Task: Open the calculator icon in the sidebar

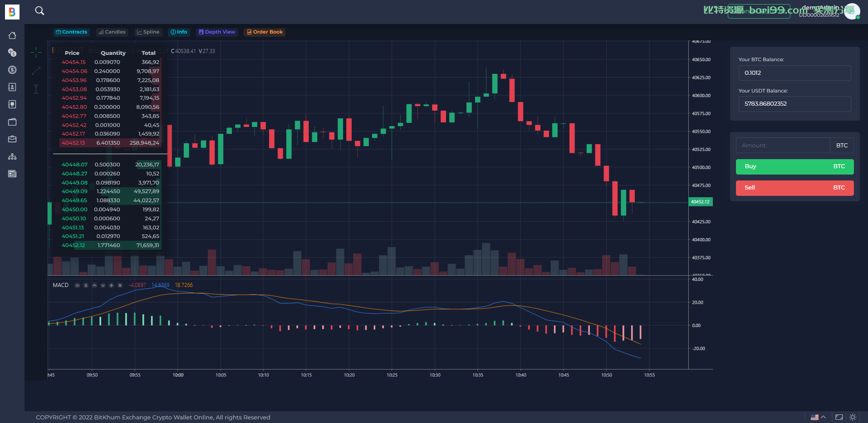Action: click(12, 174)
